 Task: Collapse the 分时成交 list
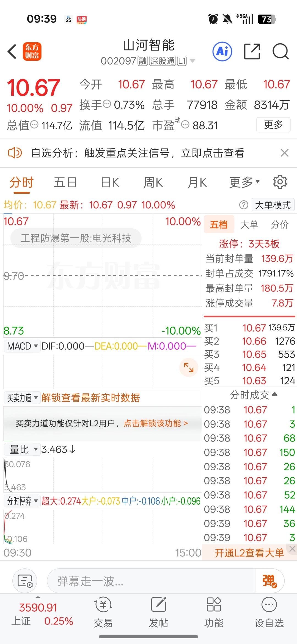[x=254, y=395]
